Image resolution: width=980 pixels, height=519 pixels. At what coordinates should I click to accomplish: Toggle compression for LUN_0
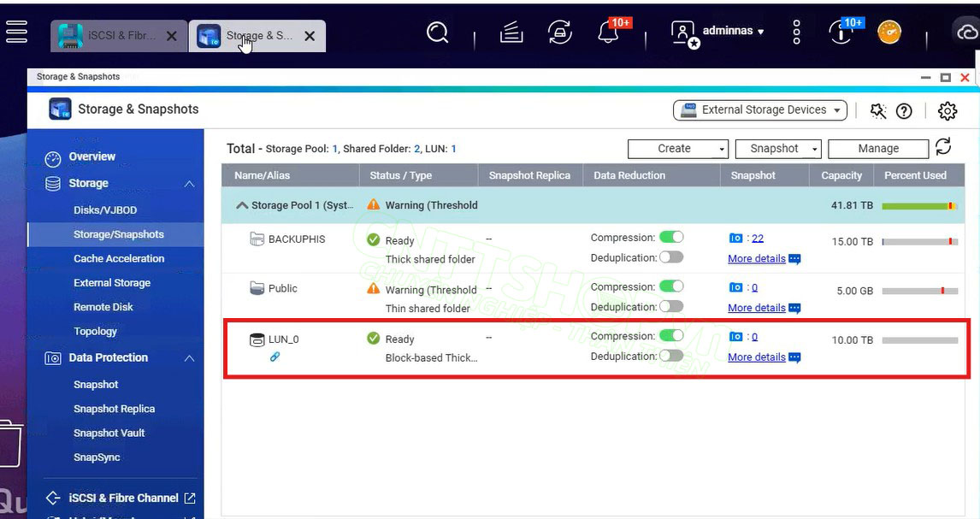click(671, 336)
